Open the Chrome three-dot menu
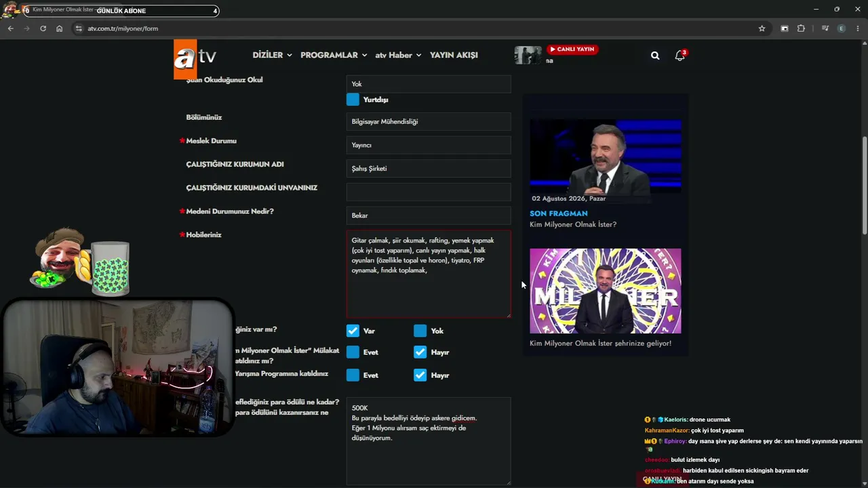 point(858,28)
